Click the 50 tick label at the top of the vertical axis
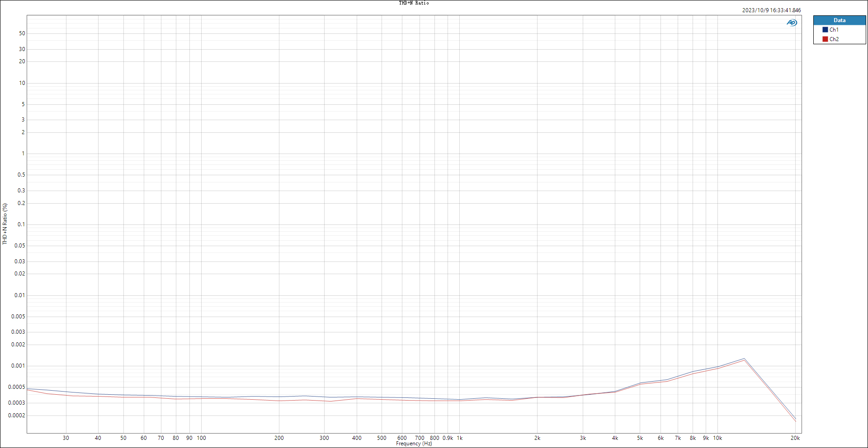This screenshot has height=448, width=868. click(22, 33)
